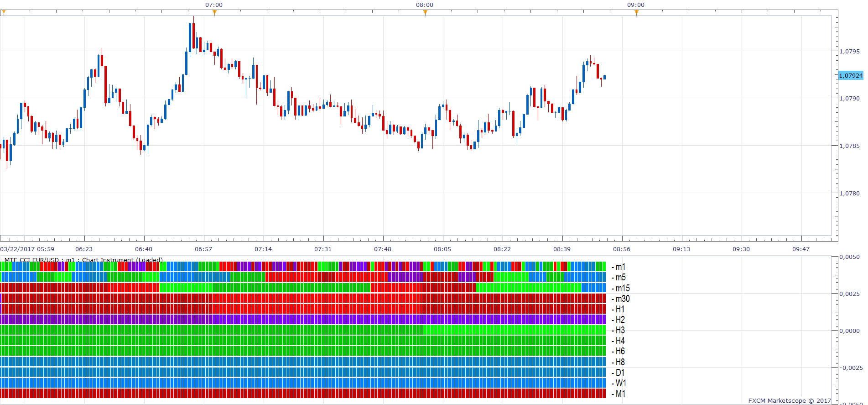868x405 pixels.
Task: Click the 1,0785 price axis label
Action: click(849, 146)
